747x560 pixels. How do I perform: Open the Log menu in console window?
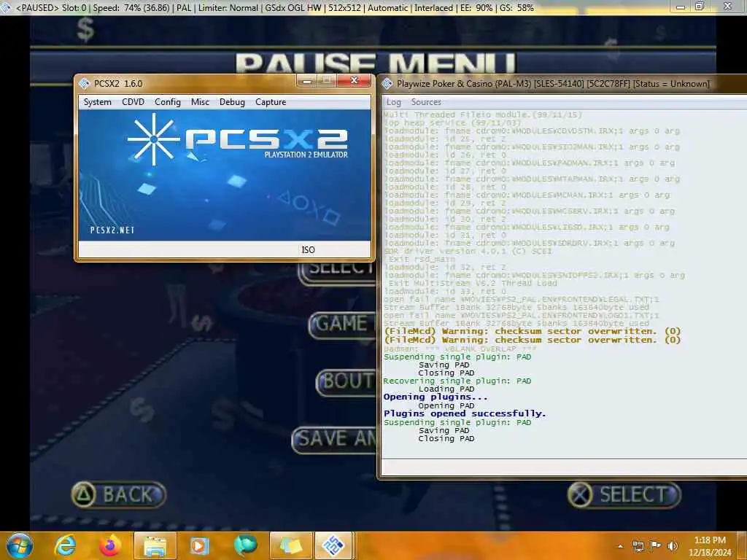coord(393,102)
